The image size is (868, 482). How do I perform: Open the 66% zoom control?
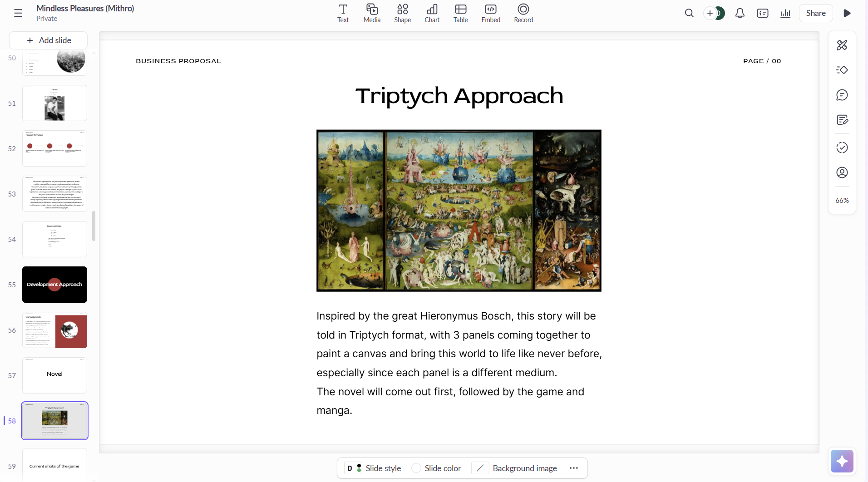842,200
